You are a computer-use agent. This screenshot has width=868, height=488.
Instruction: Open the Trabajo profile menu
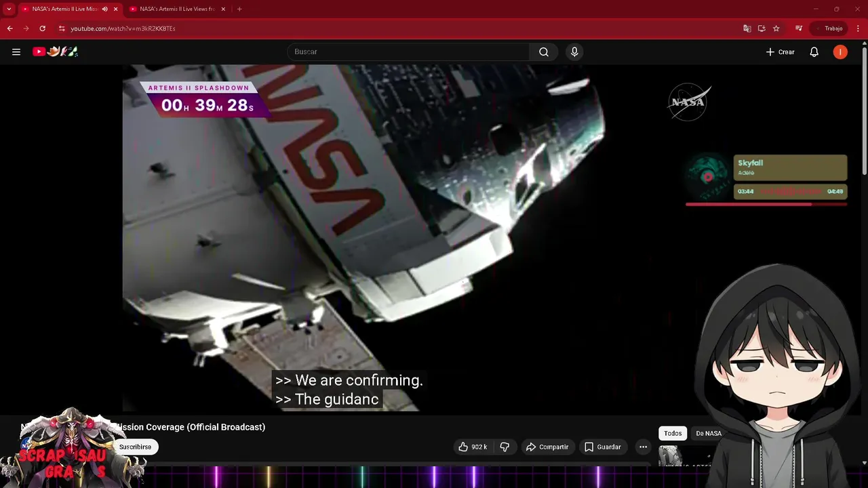click(x=829, y=28)
